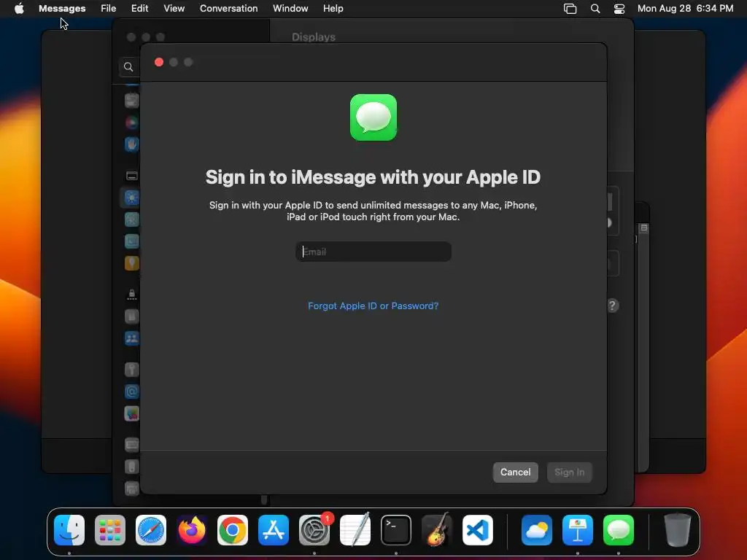The image size is (747, 560).
Task: Open the View menu
Action: coord(174,9)
